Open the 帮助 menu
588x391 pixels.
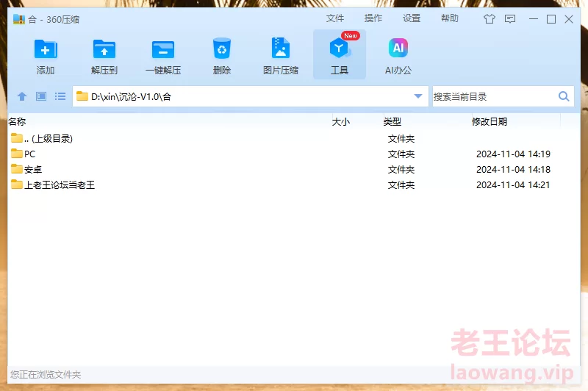[x=450, y=18]
